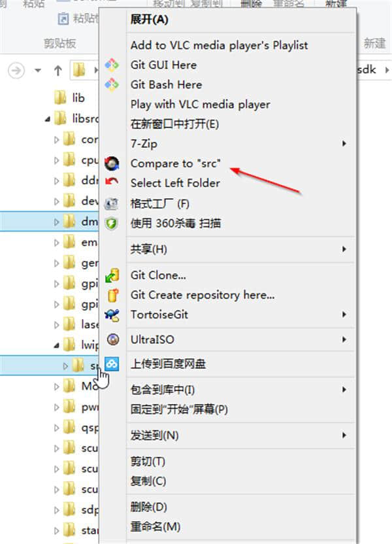Collapse the lwip tree folder

56,345
